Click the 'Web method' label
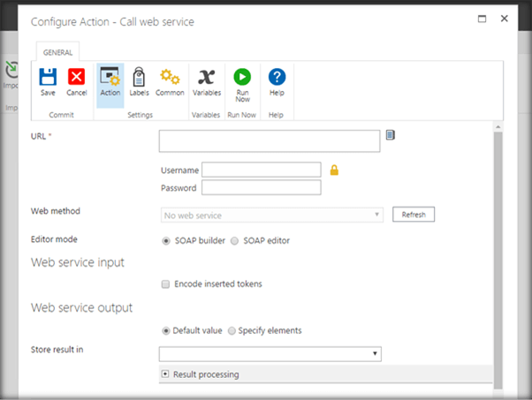 56,211
